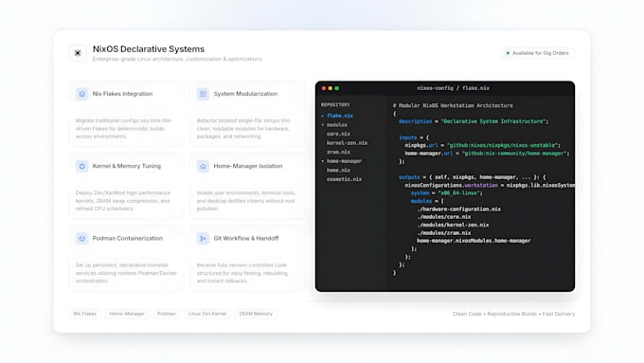Click the System Modularization grid icon
Viewport: 644px width, 363px height.
point(203,94)
